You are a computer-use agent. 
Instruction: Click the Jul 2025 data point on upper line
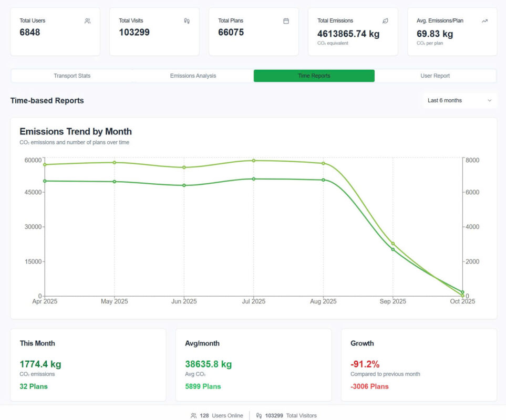click(254, 161)
